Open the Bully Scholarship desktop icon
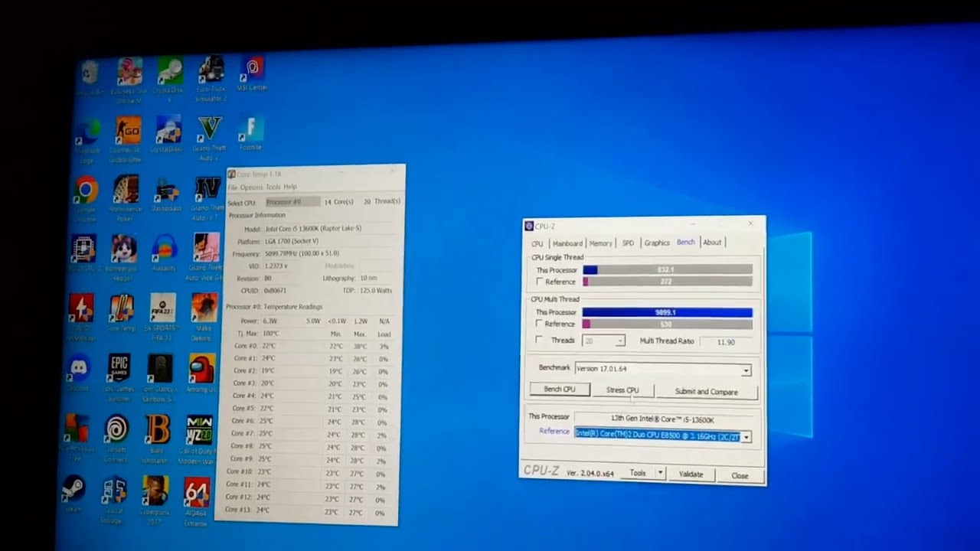This screenshot has width=980, height=551. pyautogui.click(x=158, y=439)
